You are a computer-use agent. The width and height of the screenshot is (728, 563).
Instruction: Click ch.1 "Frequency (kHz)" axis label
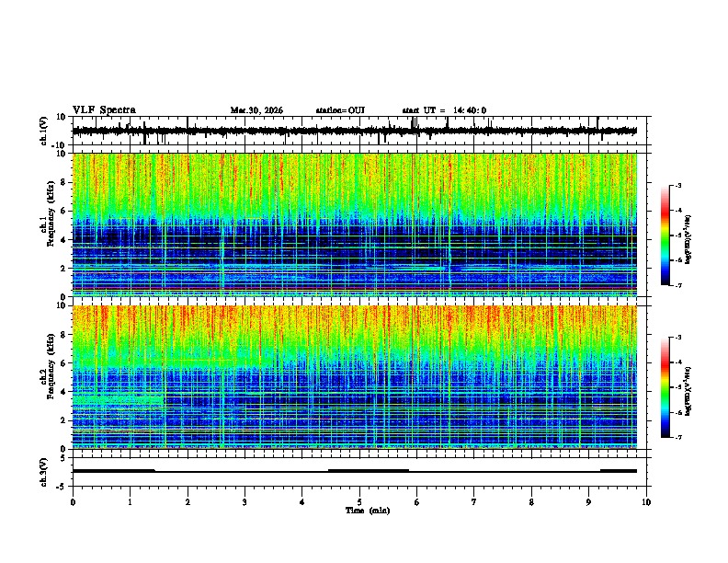[x=51, y=213]
